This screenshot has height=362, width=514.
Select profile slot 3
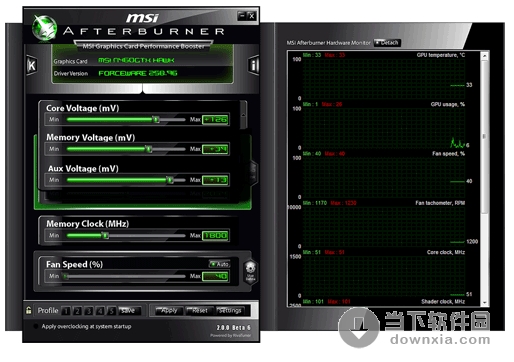pyautogui.click(x=89, y=311)
